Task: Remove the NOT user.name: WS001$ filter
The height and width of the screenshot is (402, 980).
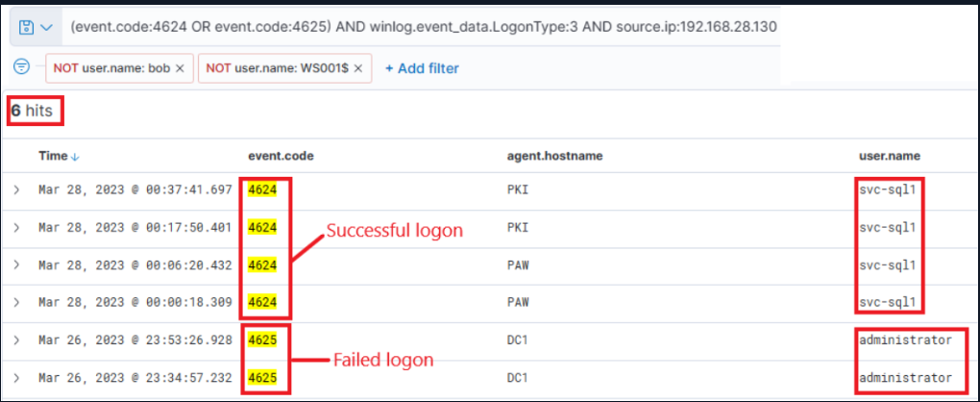Action: click(x=358, y=68)
